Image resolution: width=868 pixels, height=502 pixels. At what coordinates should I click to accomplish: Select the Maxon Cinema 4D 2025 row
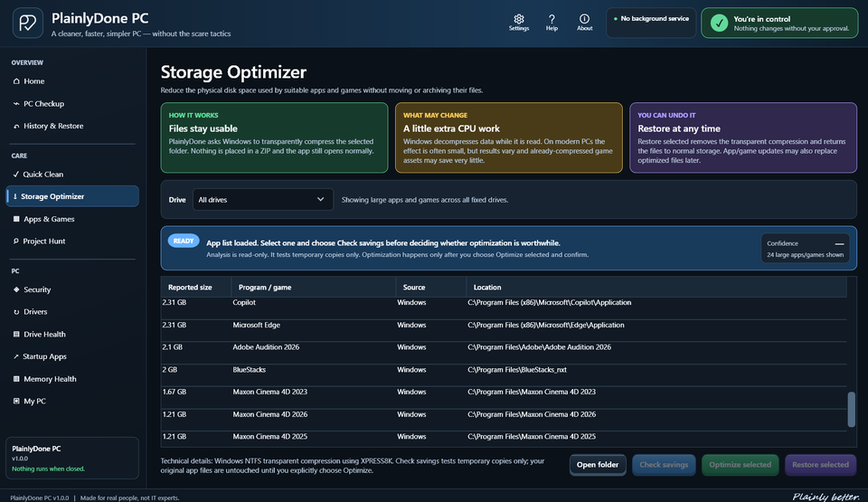[504, 439]
